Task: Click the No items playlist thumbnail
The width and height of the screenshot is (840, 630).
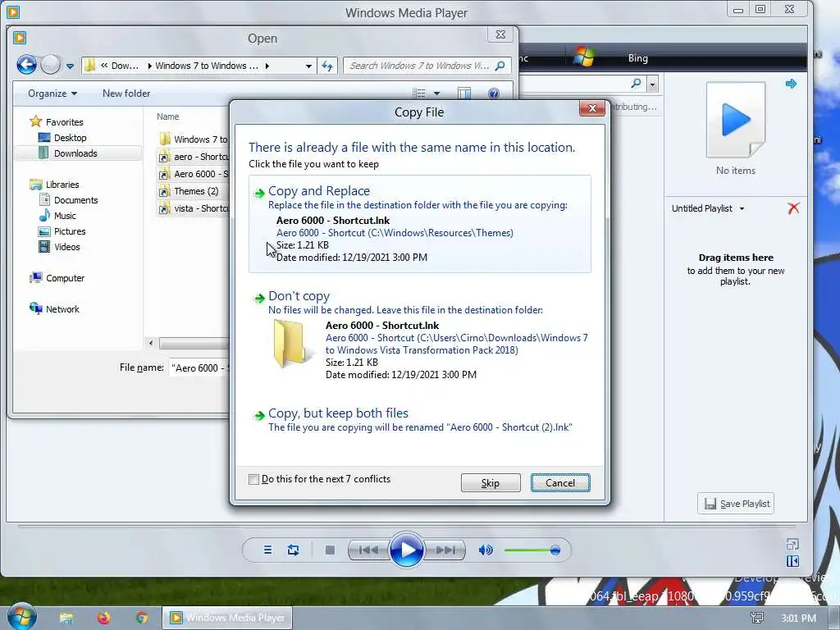Action: 736,120
